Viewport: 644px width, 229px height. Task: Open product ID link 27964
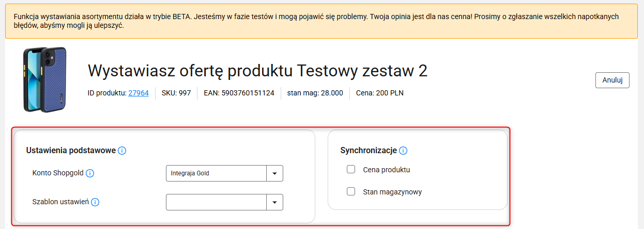point(139,93)
